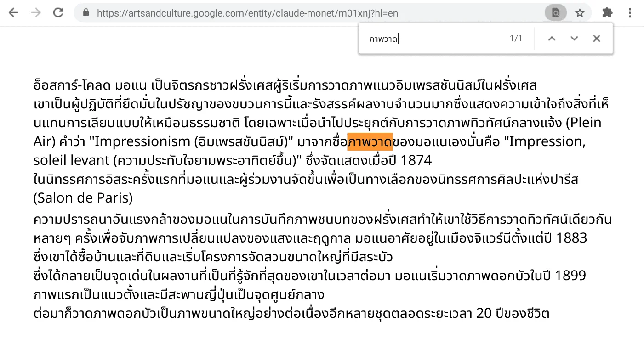644x361 pixels.
Task: Click the padlock security icon
Action: pyautogui.click(x=85, y=12)
